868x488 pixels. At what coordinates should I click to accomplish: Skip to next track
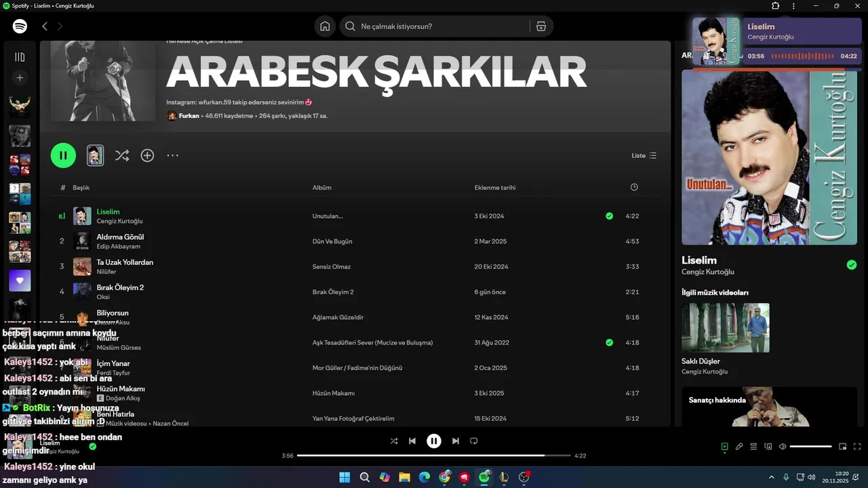pos(456,441)
